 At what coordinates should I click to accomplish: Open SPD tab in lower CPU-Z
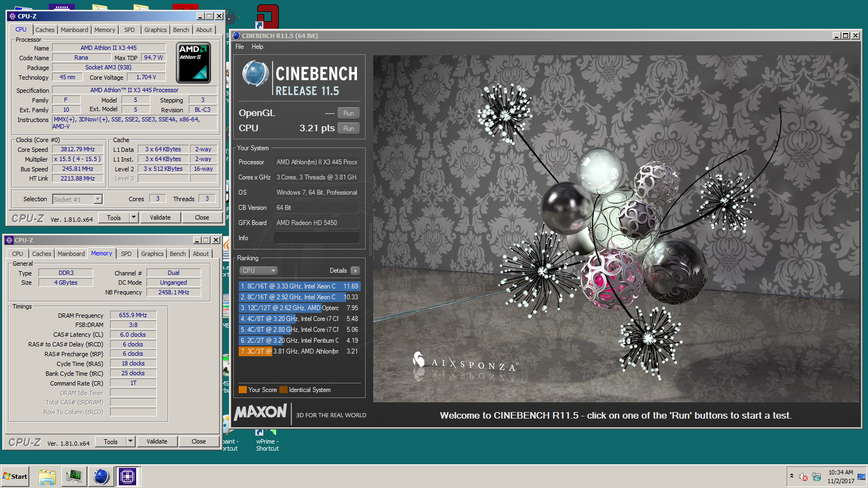(126, 254)
